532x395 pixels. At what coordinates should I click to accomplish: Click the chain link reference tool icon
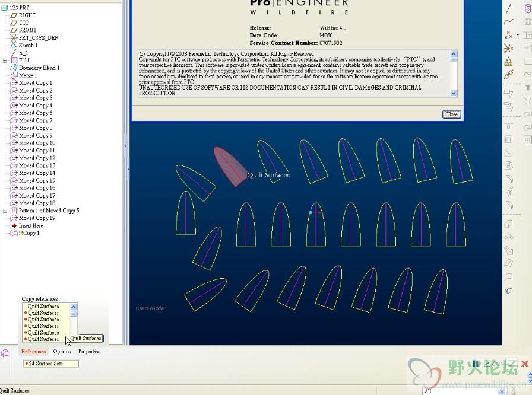(508, 75)
